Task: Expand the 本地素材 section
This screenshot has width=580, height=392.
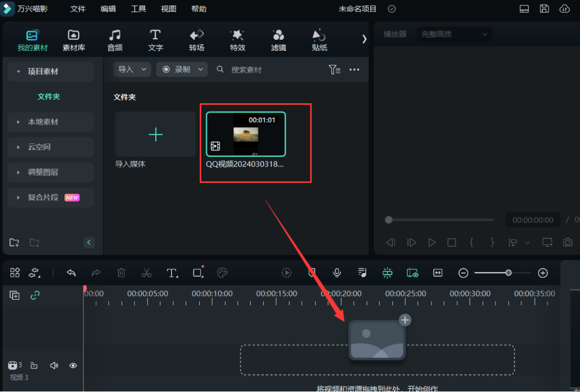Action: [50, 122]
